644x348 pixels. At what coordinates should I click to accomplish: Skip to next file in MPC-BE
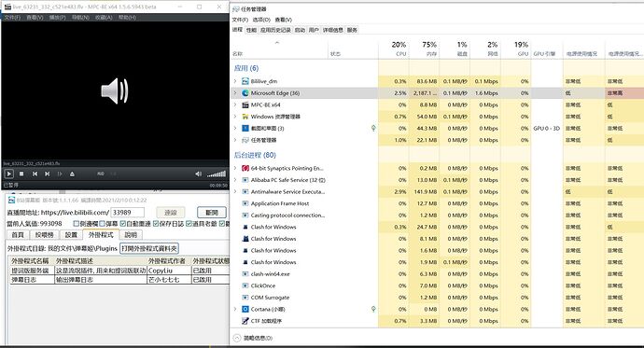[48, 174]
